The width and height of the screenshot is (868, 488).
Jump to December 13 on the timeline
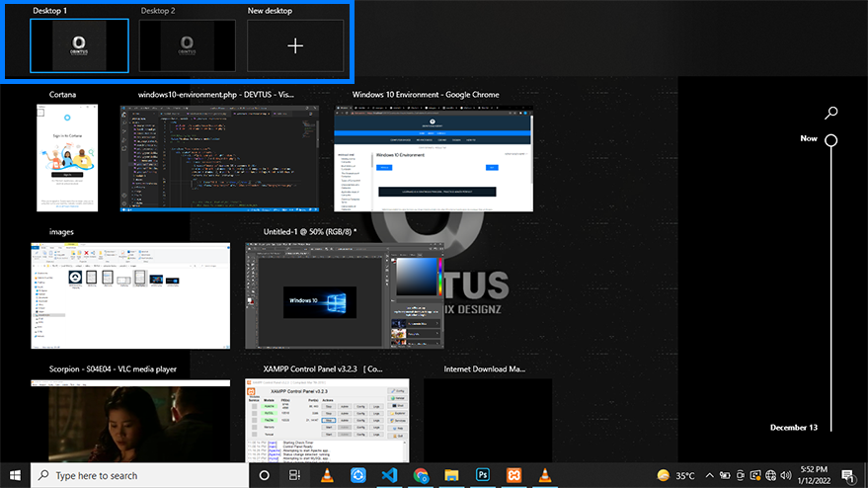[x=793, y=427]
